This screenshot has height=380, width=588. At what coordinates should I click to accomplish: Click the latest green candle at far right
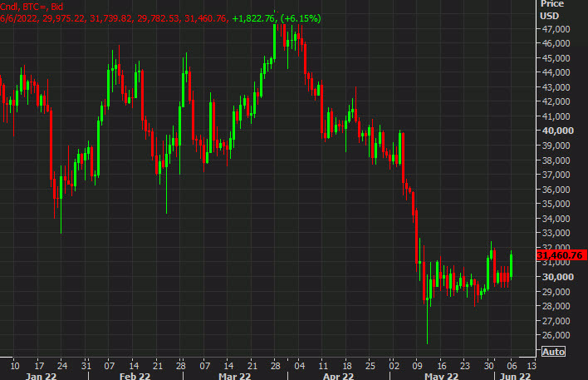(512, 264)
